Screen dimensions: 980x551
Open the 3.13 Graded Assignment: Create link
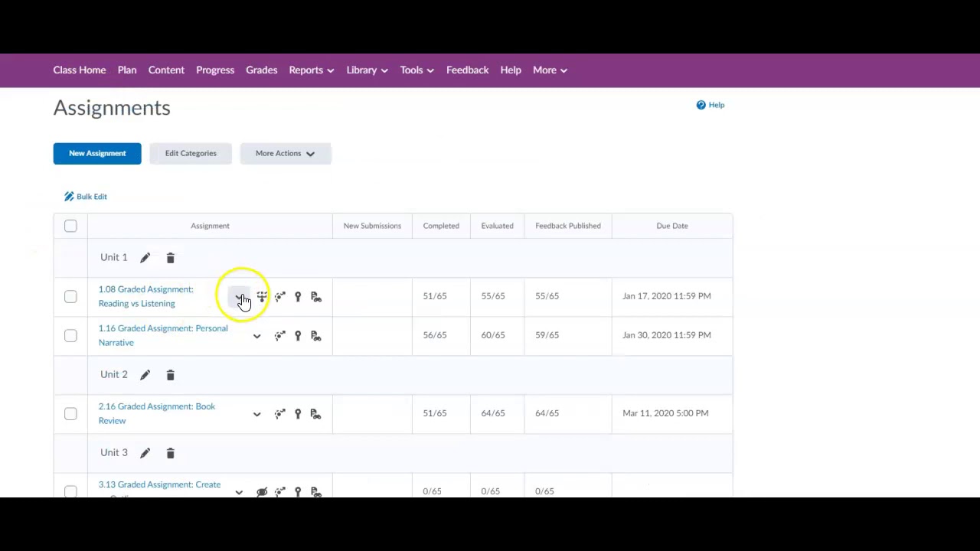click(x=159, y=485)
